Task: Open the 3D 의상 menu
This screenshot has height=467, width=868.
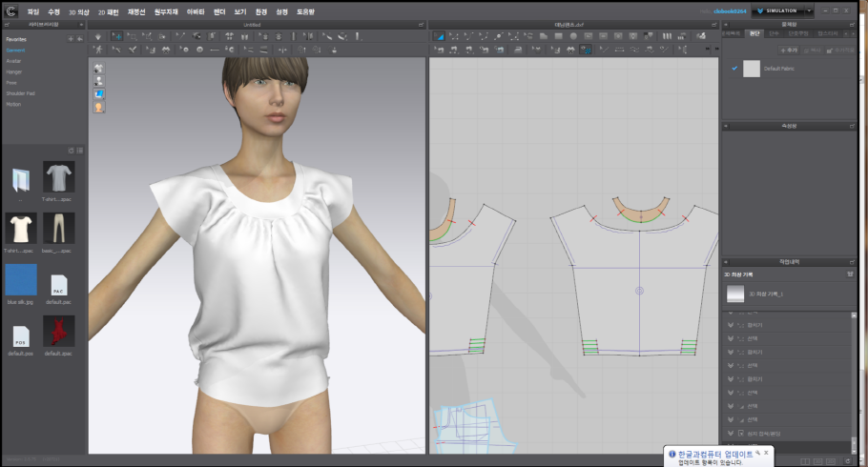Action: 78,11
